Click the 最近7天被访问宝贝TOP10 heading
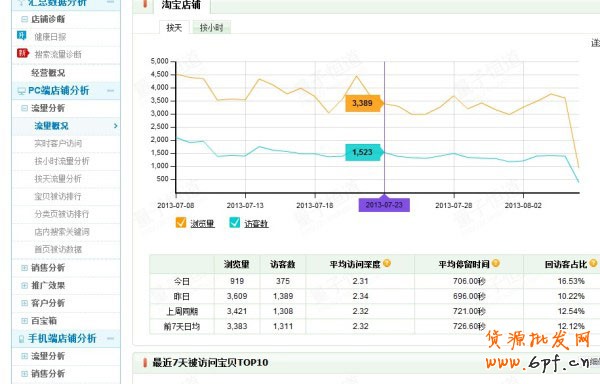The width and height of the screenshot is (600, 384). click(210, 363)
